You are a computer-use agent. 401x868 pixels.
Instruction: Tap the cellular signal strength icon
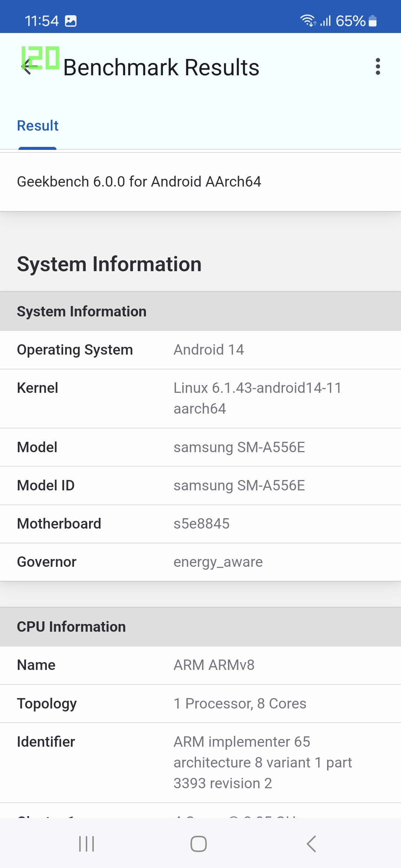click(325, 21)
